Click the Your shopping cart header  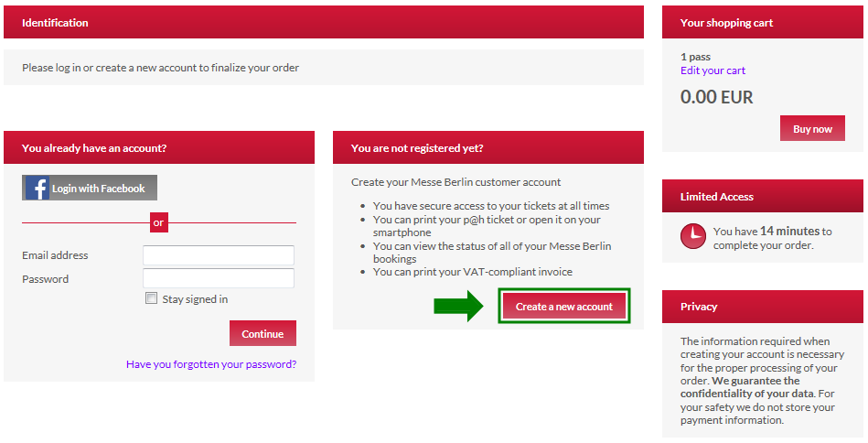point(762,22)
